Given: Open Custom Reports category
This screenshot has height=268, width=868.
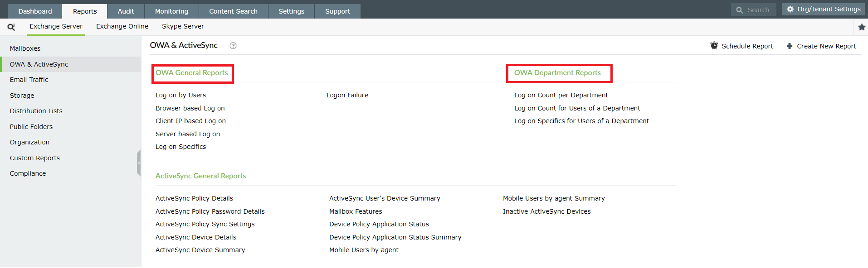Looking at the screenshot, I should pos(35,158).
